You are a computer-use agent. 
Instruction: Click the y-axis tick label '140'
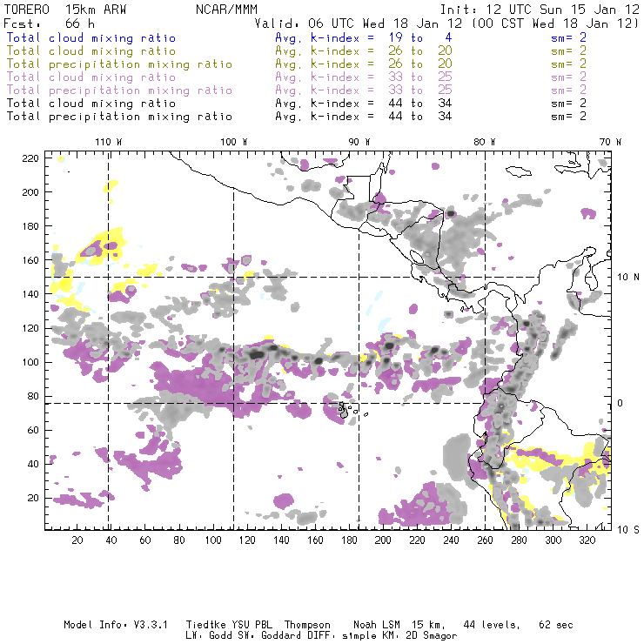tap(30, 294)
